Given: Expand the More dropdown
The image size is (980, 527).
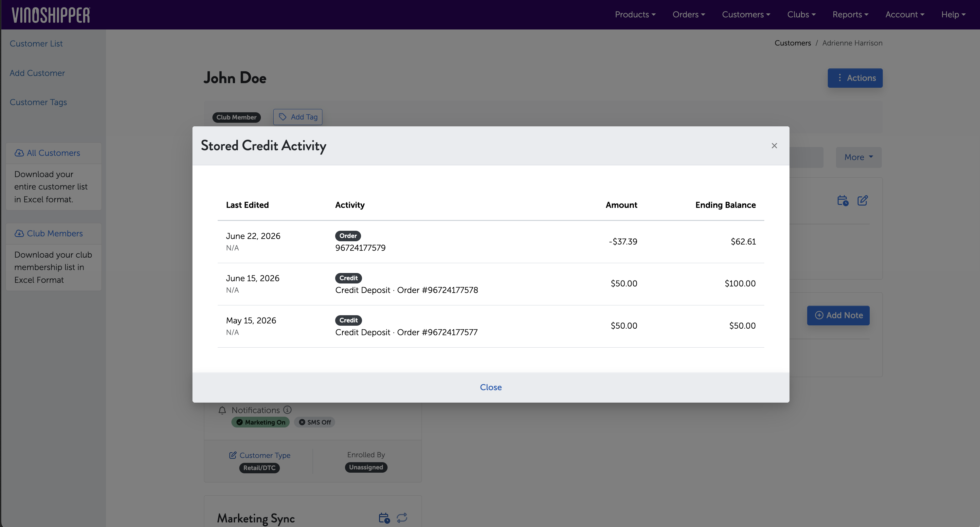Looking at the screenshot, I should click(858, 157).
